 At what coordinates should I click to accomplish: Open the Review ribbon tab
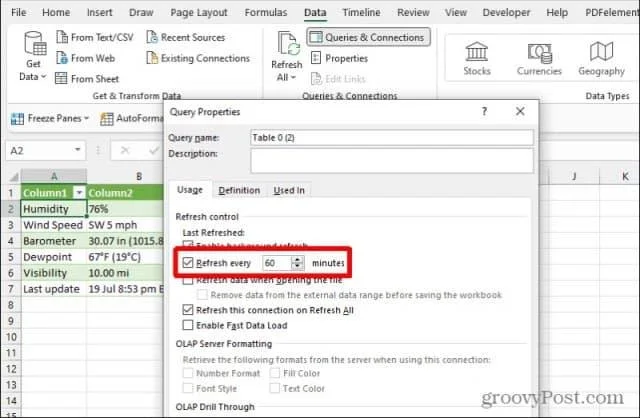[413, 13]
